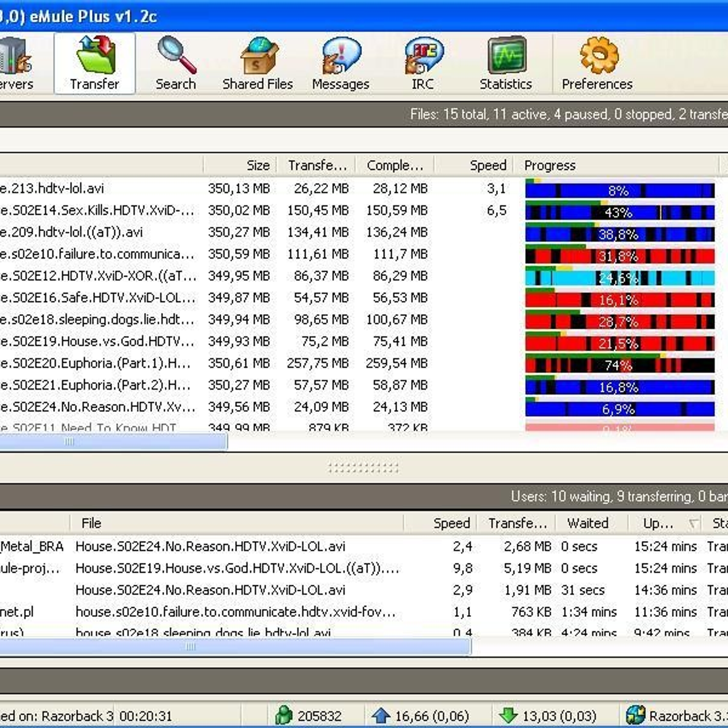Select upload House.S02E24.No.Reason from Metal_BRA
This screenshot has width=728, height=728.
tap(364, 546)
